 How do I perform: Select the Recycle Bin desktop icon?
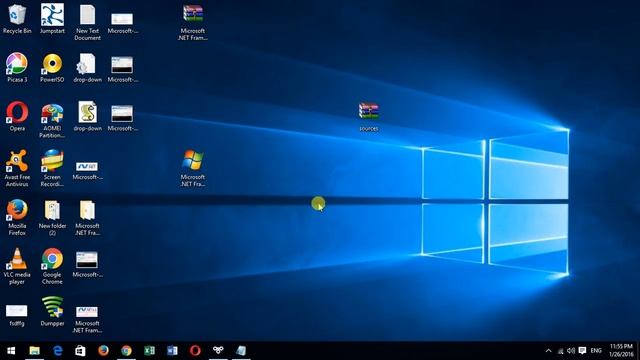point(17,19)
